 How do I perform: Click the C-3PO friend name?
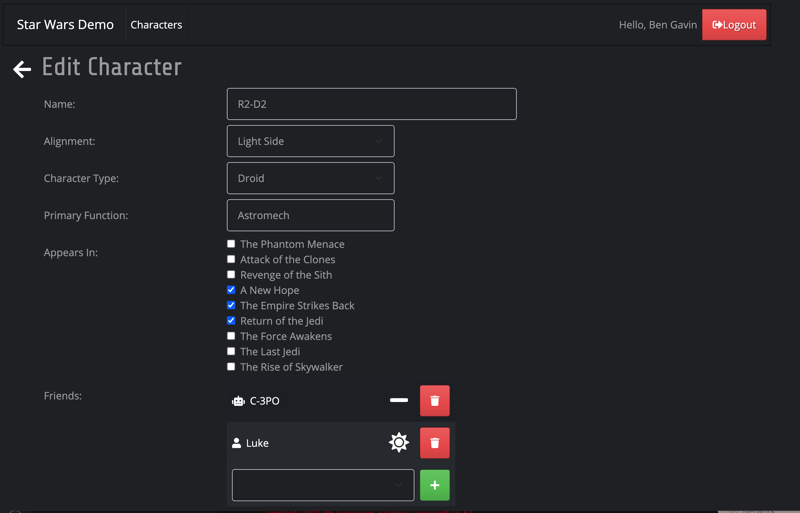(x=264, y=401)
